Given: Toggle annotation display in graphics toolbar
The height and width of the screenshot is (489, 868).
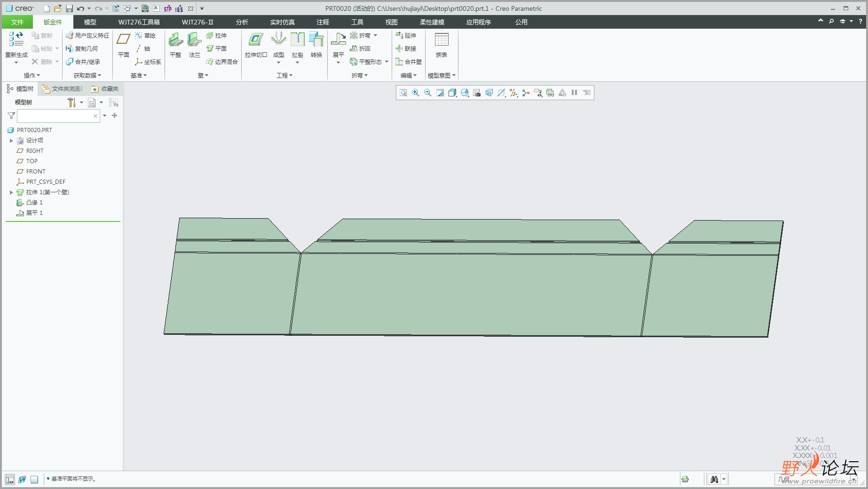Looking at the screenshot, I should (538, 93).
